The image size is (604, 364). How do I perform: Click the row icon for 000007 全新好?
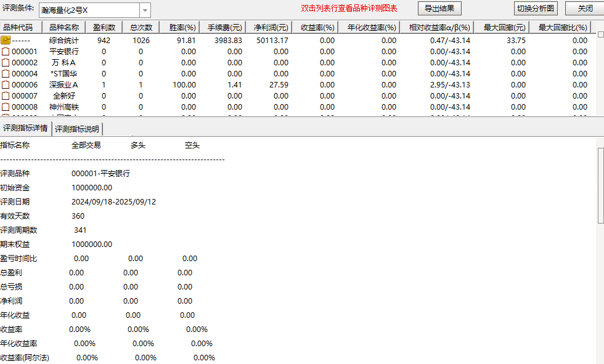coord(6,96)
